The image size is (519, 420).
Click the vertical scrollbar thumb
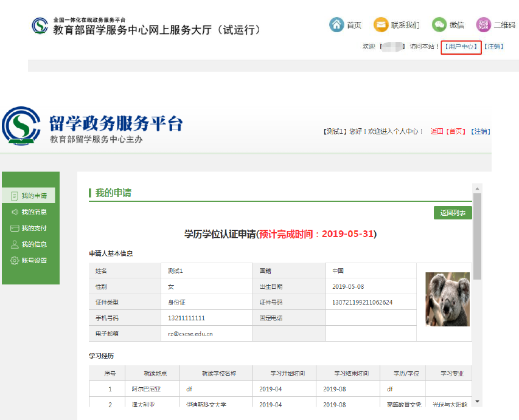click(x=477, y=237)
